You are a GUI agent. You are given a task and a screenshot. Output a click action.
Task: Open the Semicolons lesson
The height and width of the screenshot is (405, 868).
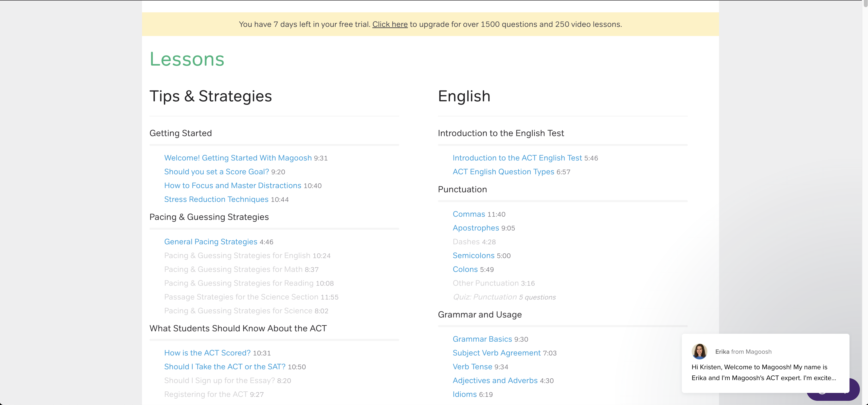coord(473,256)
